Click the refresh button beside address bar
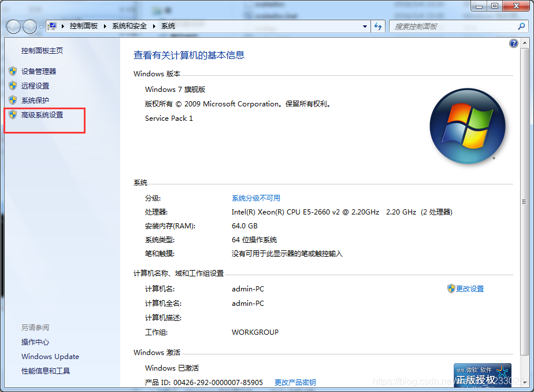Viewport: 534px width, 392px height. pos(378,26)
